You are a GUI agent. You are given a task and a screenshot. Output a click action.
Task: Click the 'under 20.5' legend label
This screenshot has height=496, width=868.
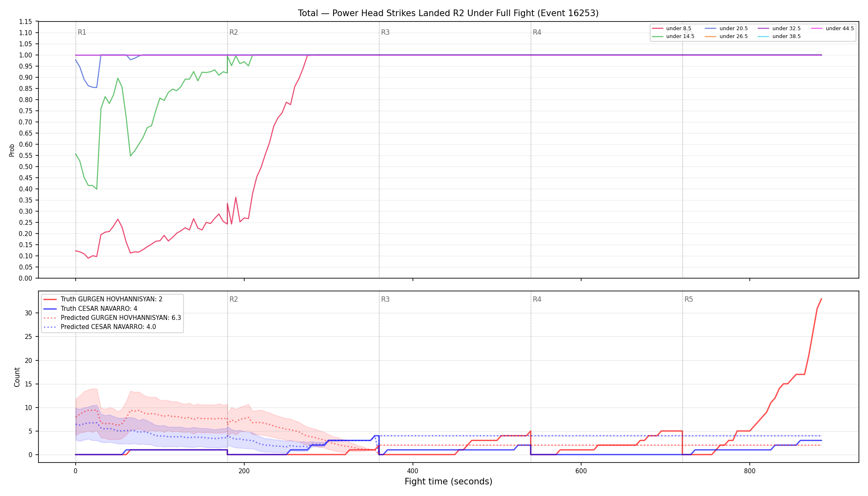click(x=734, y=29)
